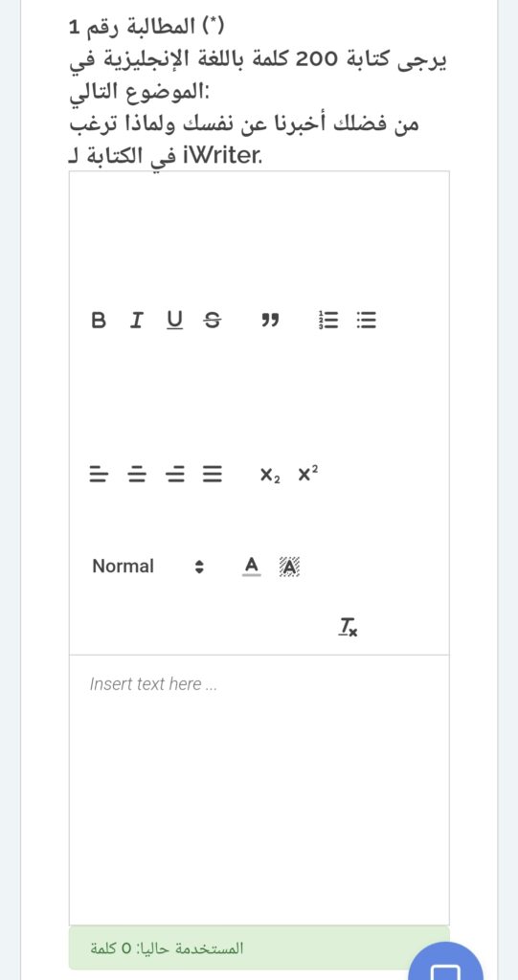Open the text background color picker
Image resolution: width=518 pixels, height=980 pixels.
click(x=289, y=567)
